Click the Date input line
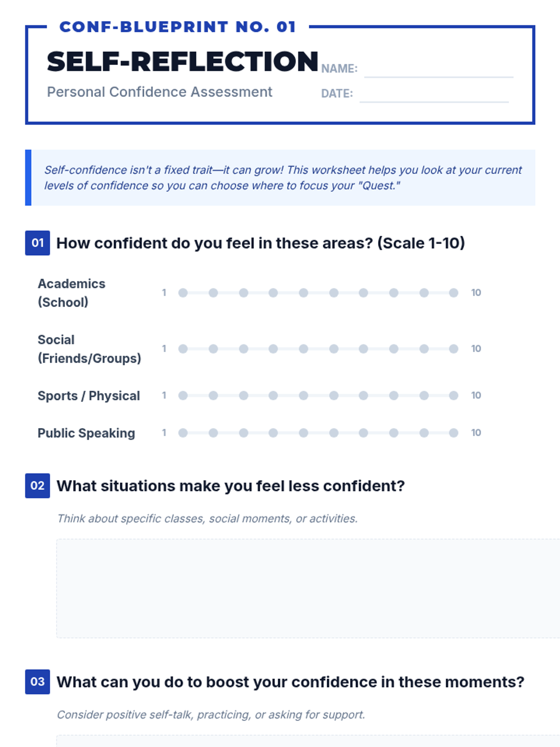 click(x=434, y=95)
